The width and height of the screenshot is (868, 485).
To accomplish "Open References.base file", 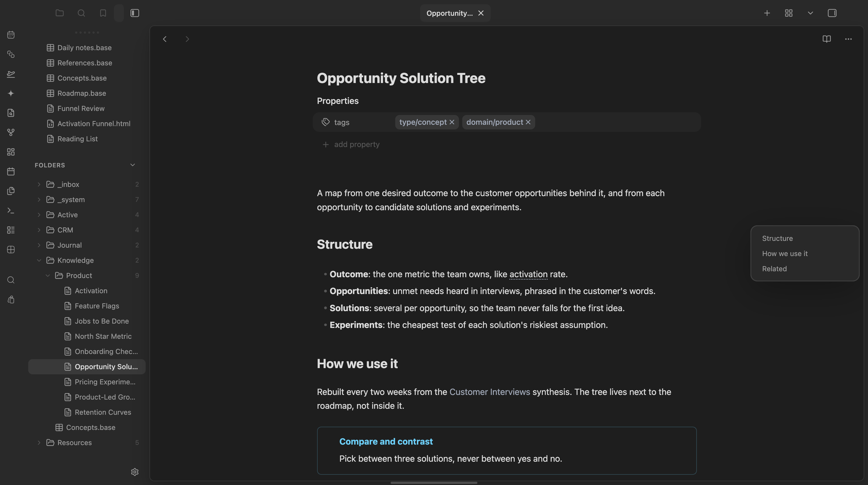I will pyautogui.click(x=87, y=63).
